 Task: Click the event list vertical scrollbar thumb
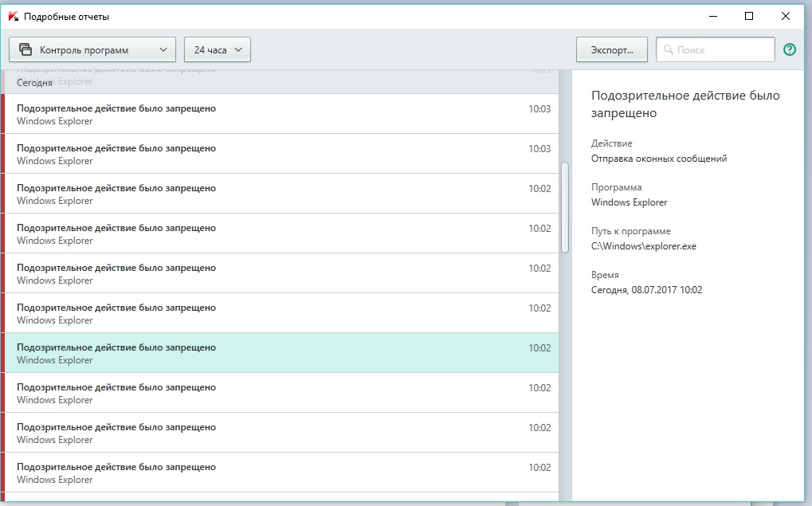coord(565,207)
